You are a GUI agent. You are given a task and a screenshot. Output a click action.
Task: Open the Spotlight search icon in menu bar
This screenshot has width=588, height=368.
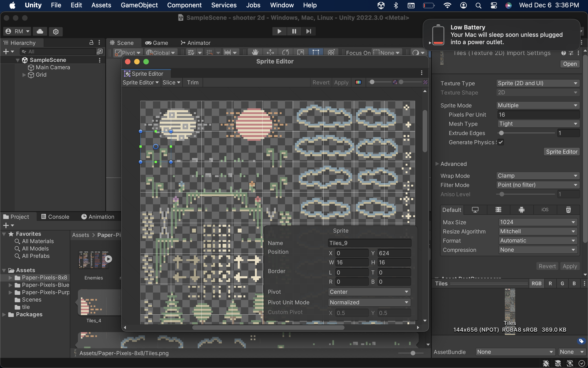(x=478, y=5)
